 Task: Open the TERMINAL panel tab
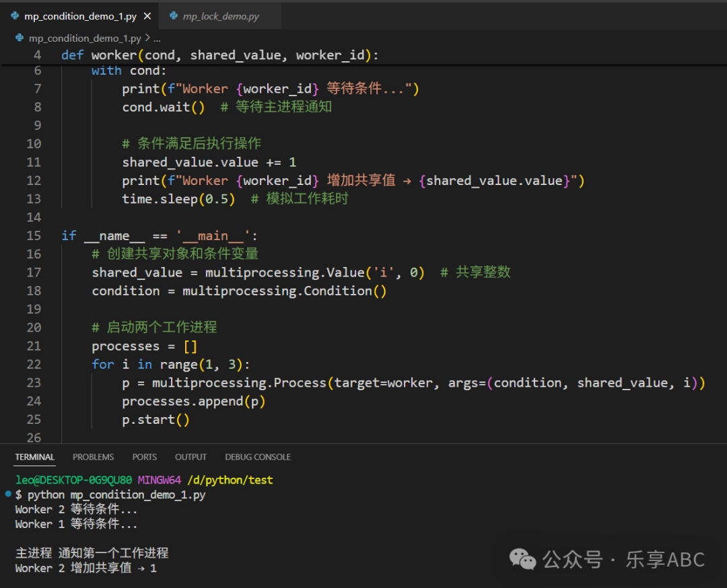pos(35,457)
